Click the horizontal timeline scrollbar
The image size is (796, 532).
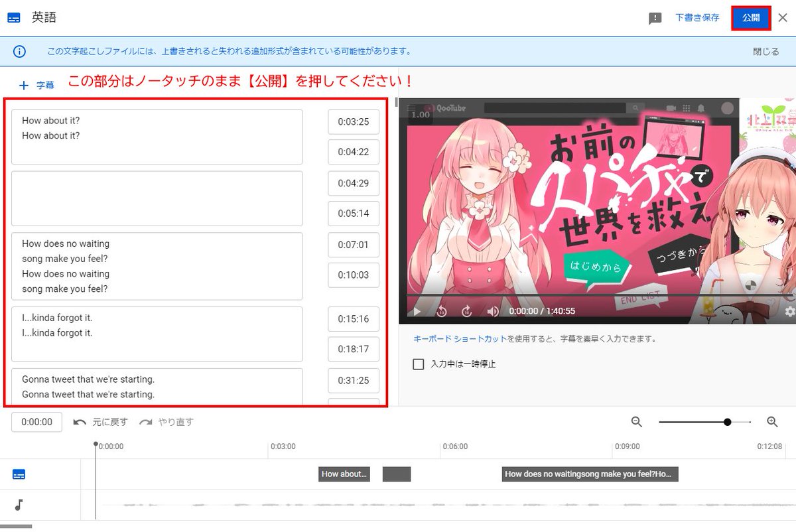16,527
